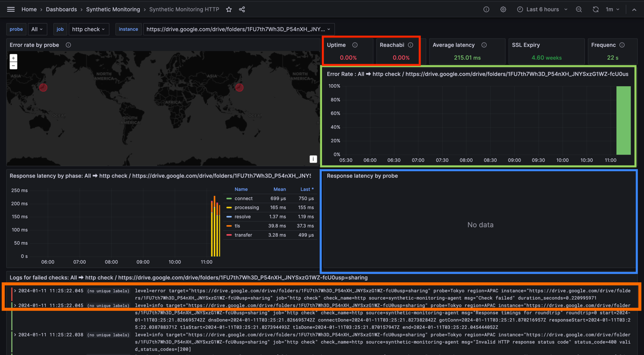The height and width of the screenshot is (355, 644).
Task: Toggle processing series in legend
Action: [246, 208]
